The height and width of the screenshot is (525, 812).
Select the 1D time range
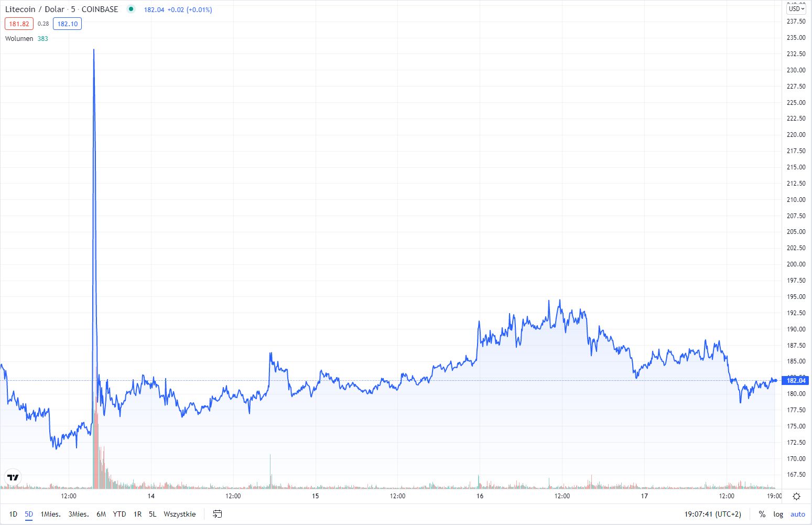pyautogui.click(x=13, y=514)
